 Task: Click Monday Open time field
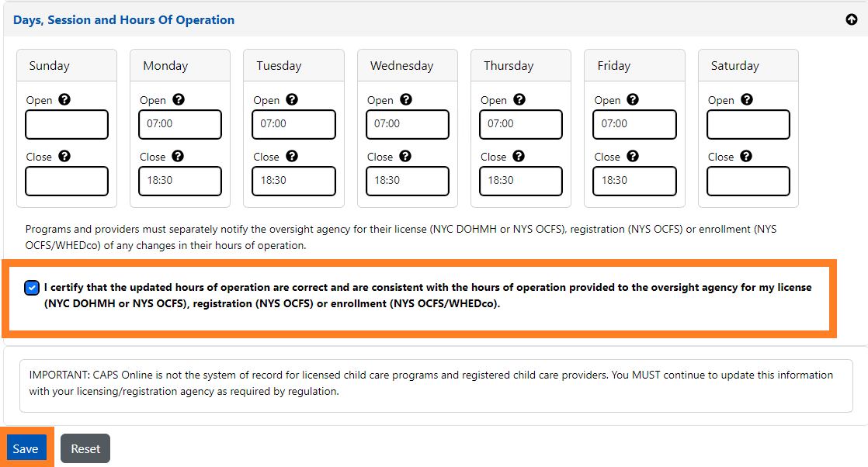coord(180,124)
